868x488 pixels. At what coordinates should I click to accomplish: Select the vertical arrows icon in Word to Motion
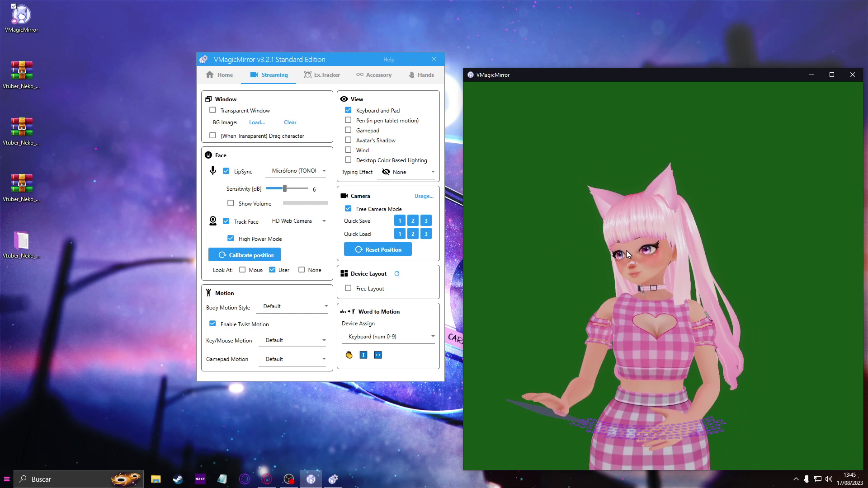pyautogui.click(x=363, y=355)
